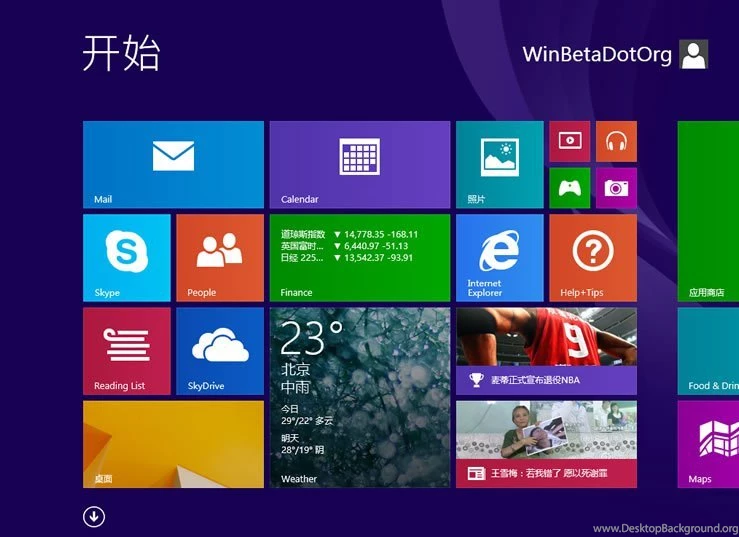Click the 开始 Start heading
This screenshot has height=537, width=739.
[x=122, y=53]
